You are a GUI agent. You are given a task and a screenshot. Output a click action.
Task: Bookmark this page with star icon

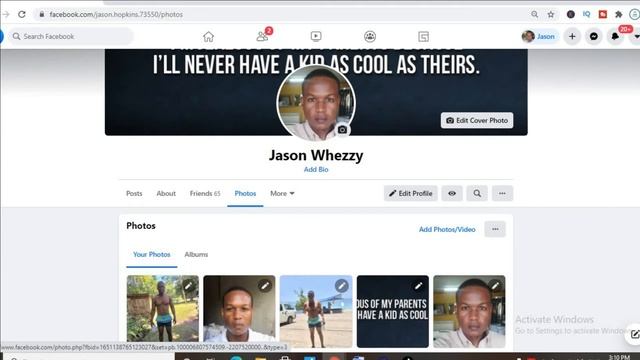click(x=551, y=14)
